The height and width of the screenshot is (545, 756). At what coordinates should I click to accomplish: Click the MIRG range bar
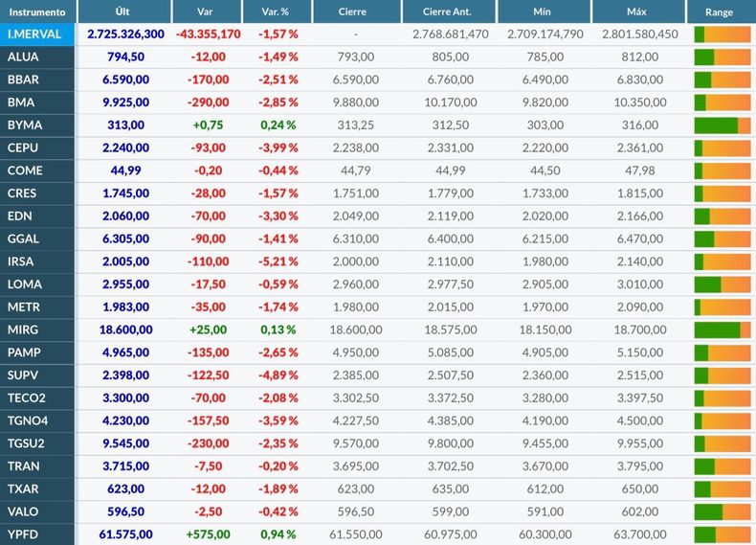tap(723, 329)
